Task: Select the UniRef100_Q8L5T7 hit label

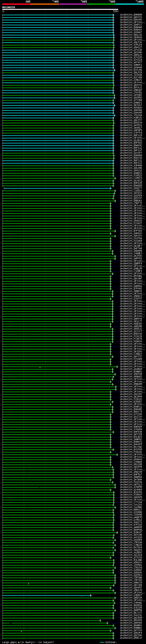Action: click(x=131, y=120)
